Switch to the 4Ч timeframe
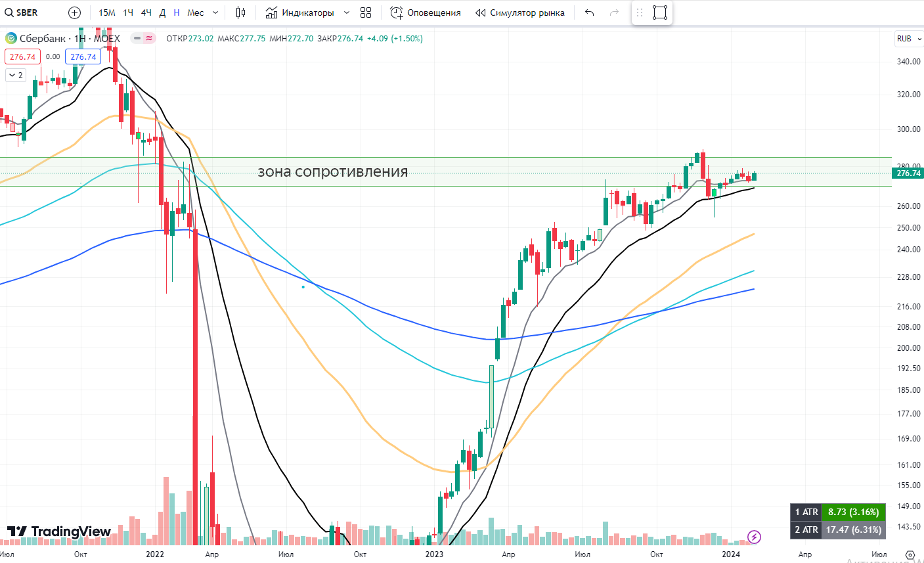 146,12
